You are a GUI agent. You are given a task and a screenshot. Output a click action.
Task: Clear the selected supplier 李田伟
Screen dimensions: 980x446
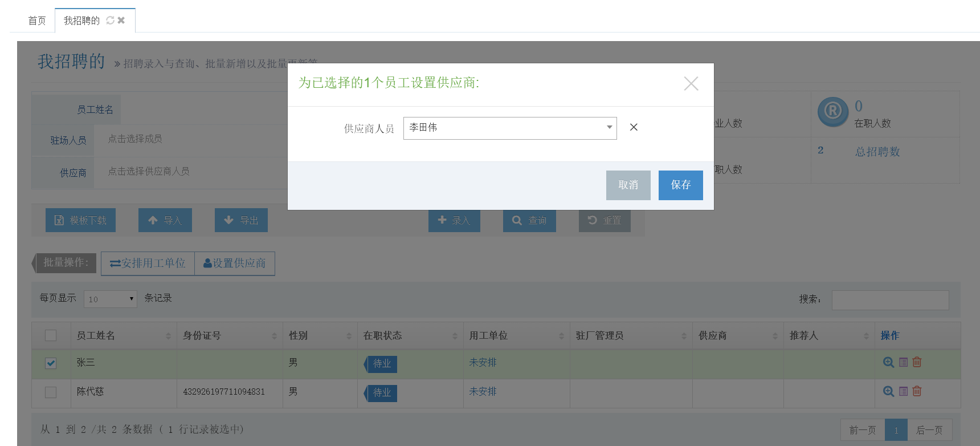click(634, 127)
